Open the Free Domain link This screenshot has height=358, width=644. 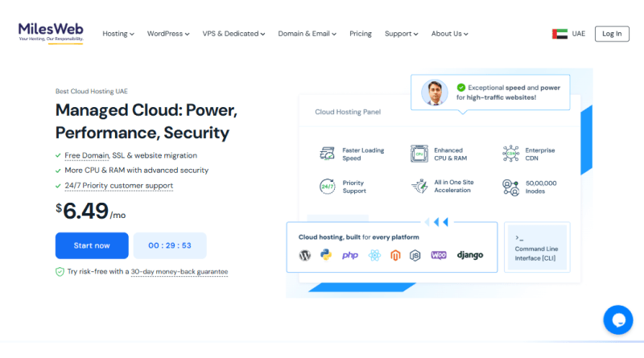point(87,155)
